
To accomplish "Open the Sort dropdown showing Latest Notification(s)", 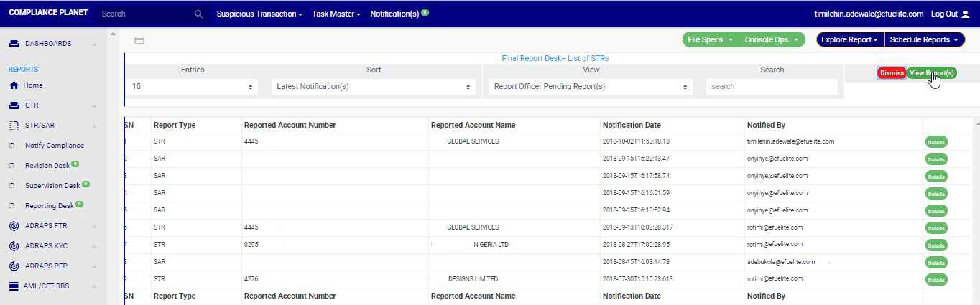I will (374, 87).
